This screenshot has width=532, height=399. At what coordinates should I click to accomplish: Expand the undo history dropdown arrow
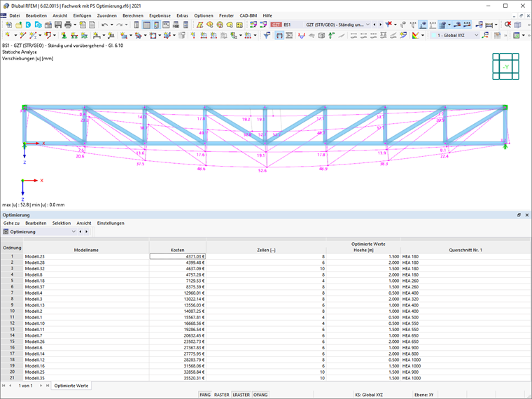[x=111, y=24]
